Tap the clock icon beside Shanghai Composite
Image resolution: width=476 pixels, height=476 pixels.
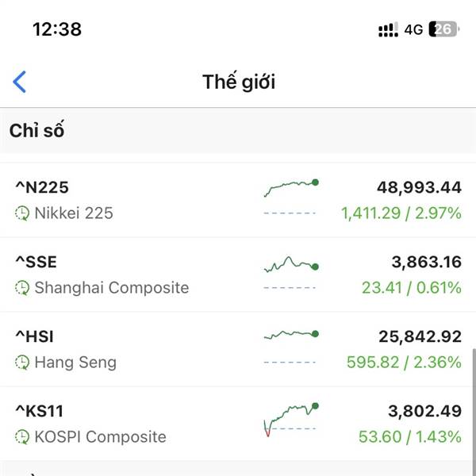tap(22, 287)
